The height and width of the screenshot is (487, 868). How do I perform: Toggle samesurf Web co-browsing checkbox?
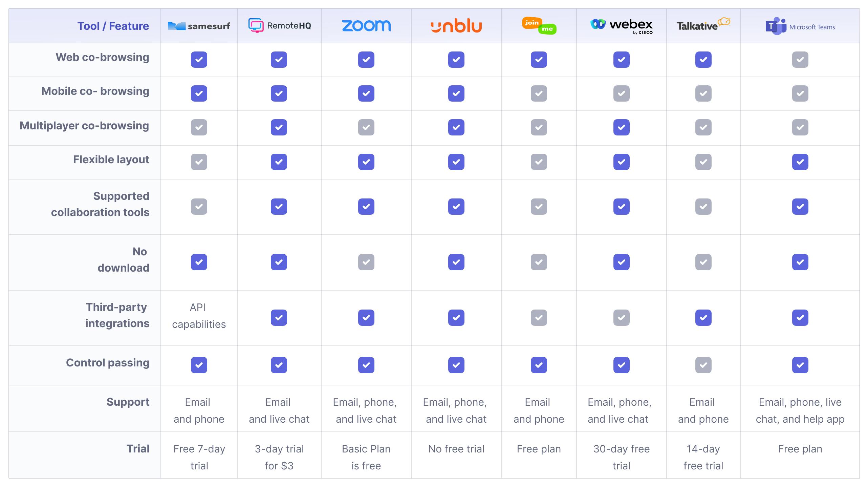pyautogui.click(x=199, y=60)
